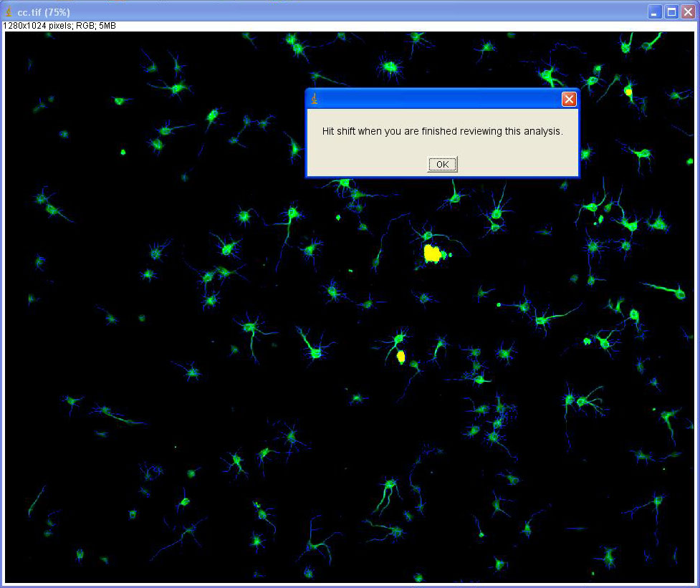This screenshot has height=588, width=700.
Task: Click the OK button in the dialog
Action: pyautogui.click(x=442, y=165)
